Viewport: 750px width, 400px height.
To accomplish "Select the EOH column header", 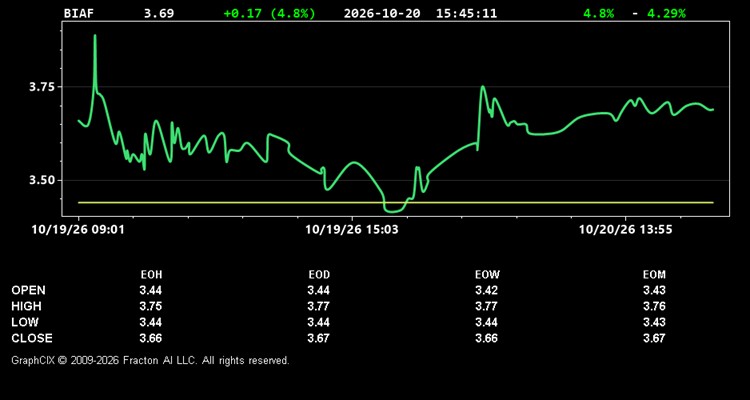I will click(151, 275).
